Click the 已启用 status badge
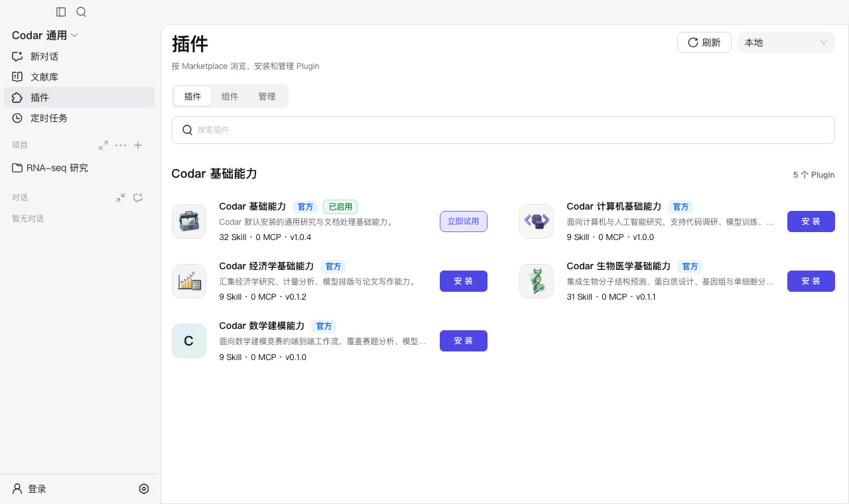Viewport: 849px width, 504px height. click(340, 207)
